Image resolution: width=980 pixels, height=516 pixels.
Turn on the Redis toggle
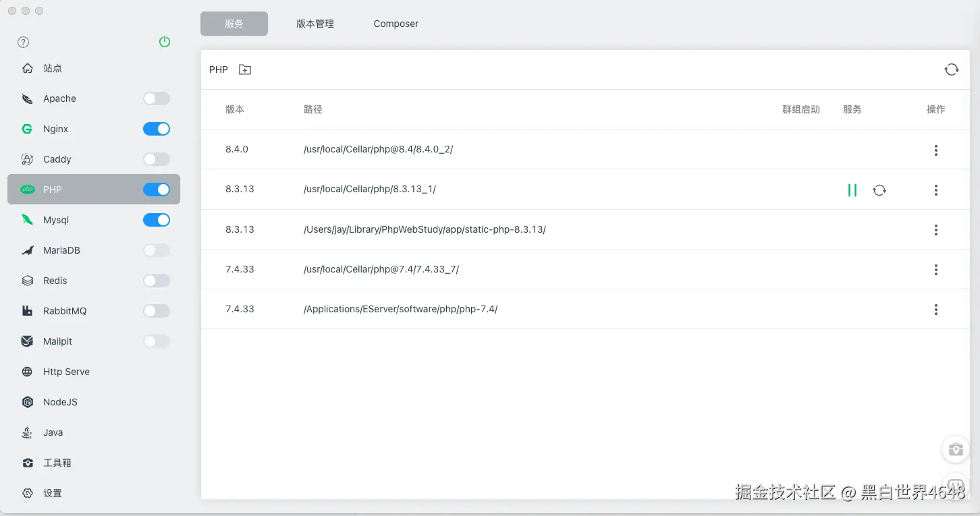pyautogui.click(x=157, y=281)
